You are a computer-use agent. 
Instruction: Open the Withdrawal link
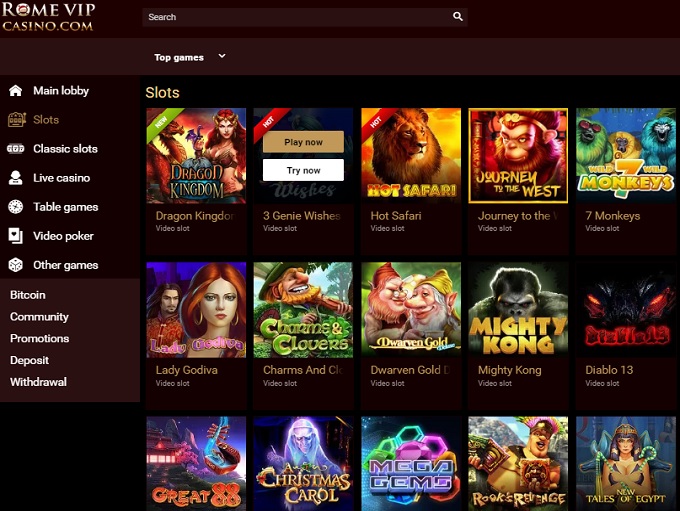[39, 382]
